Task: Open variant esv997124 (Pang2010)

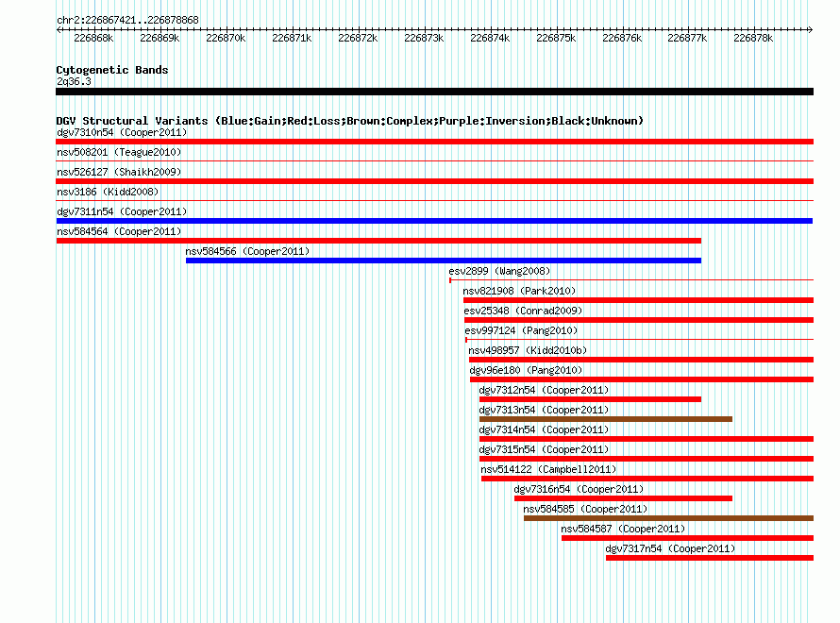Action: click(x=521, y=330)
